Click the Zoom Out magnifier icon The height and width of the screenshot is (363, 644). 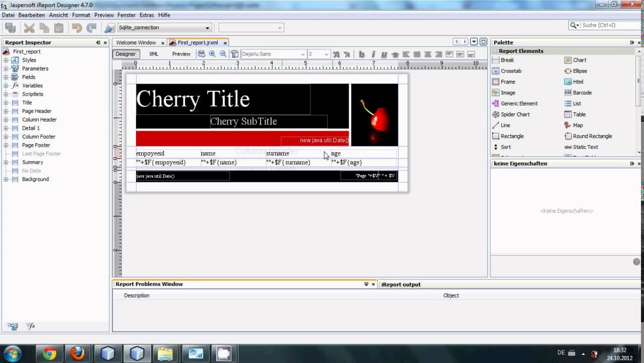coord(223,54)
